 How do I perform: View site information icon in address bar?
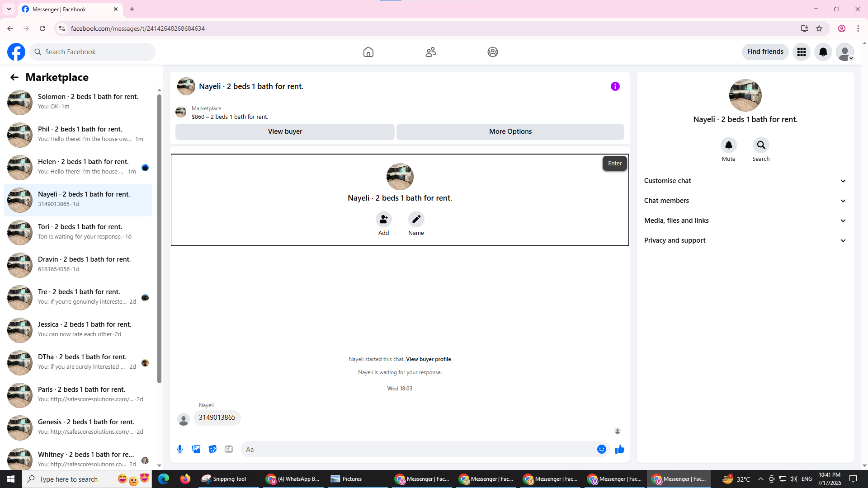coord(62,28)
